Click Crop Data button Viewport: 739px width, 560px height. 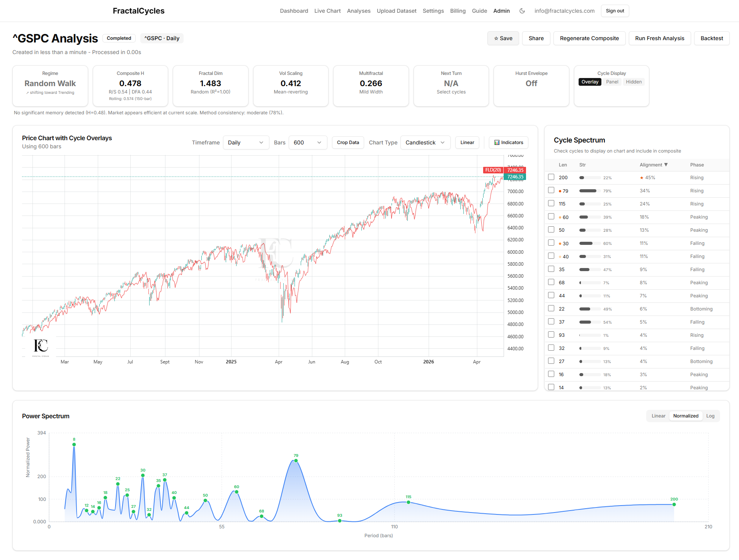(x=348, y=143)
